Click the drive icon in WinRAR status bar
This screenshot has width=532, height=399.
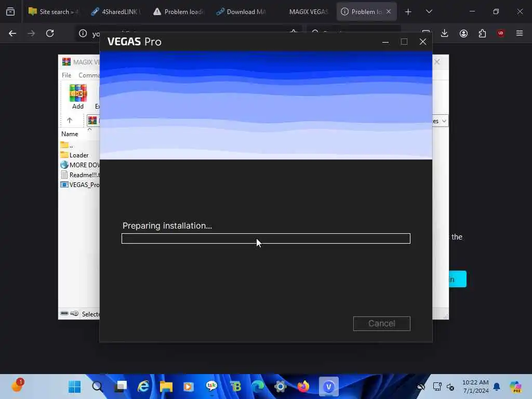[64, 313]
